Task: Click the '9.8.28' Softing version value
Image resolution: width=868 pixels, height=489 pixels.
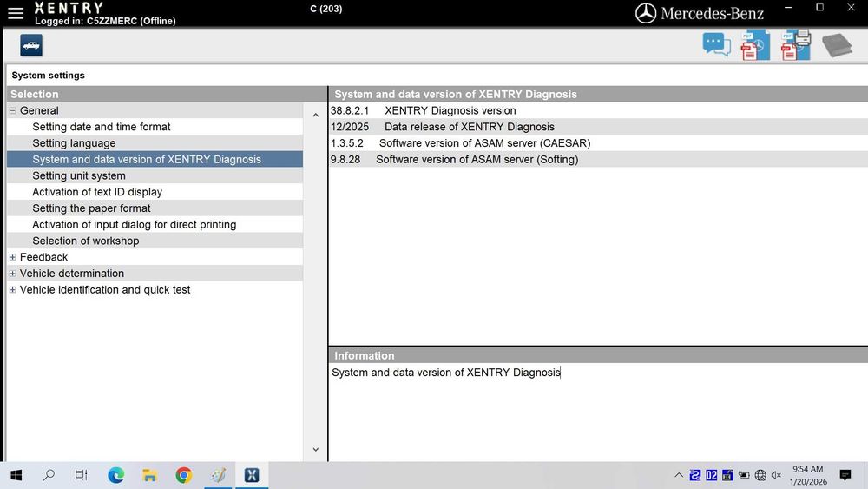Action: click(x=345, y=160)
